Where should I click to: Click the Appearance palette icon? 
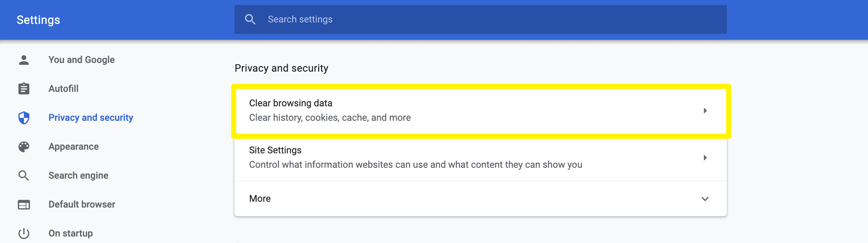[24, 146]
